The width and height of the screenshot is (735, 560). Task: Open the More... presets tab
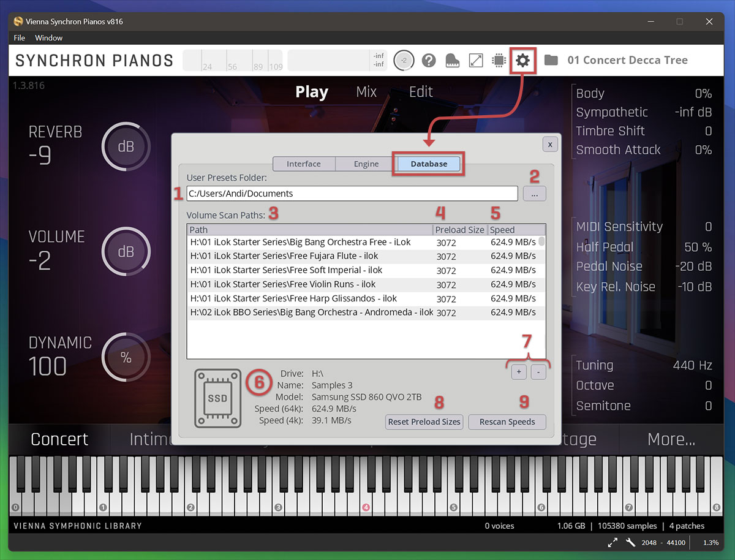[671, 439]
